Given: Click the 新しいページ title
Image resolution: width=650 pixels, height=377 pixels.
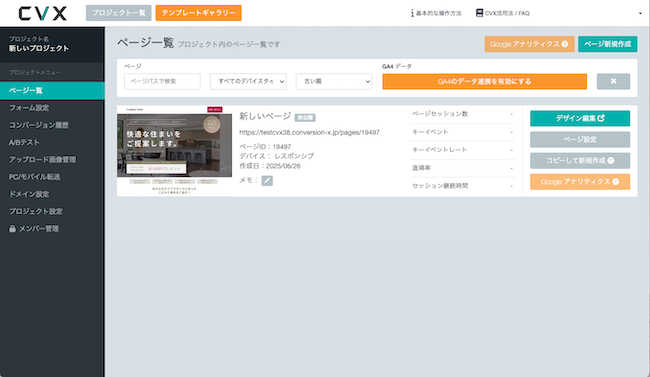Looking at the screenshot, I should [265, 117].
